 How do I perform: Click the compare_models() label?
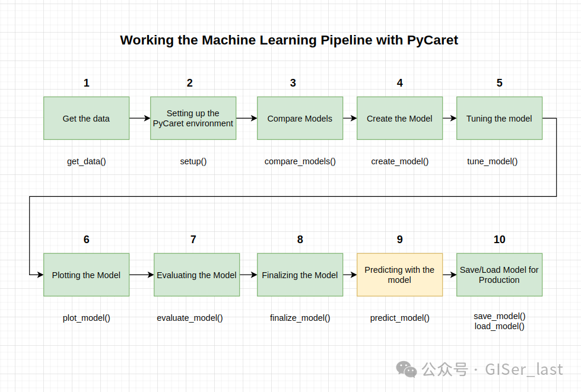[x=300, y=161]
